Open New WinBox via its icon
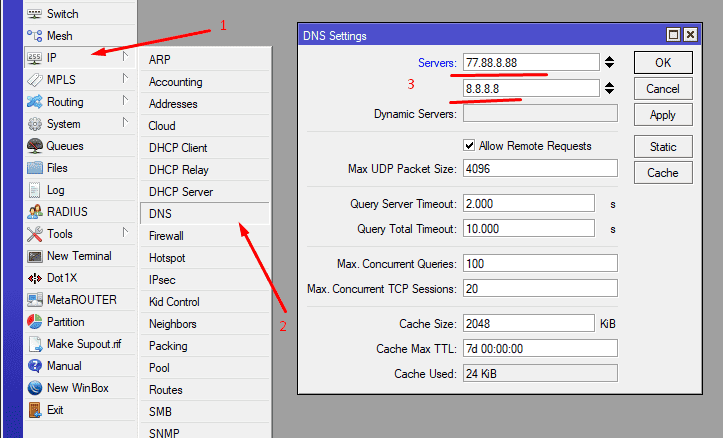723x438 pixels. pos(34,388)
